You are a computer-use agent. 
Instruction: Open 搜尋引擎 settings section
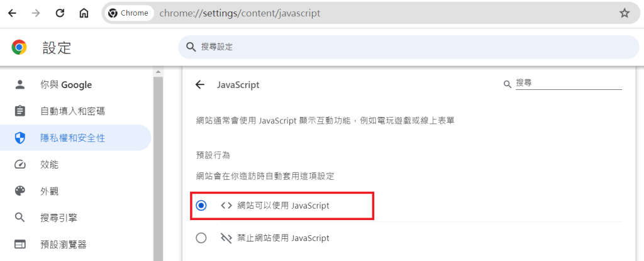point(58,218)
